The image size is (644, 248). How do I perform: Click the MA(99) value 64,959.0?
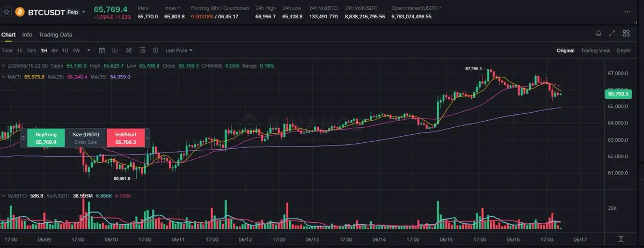tap(120, 77)
